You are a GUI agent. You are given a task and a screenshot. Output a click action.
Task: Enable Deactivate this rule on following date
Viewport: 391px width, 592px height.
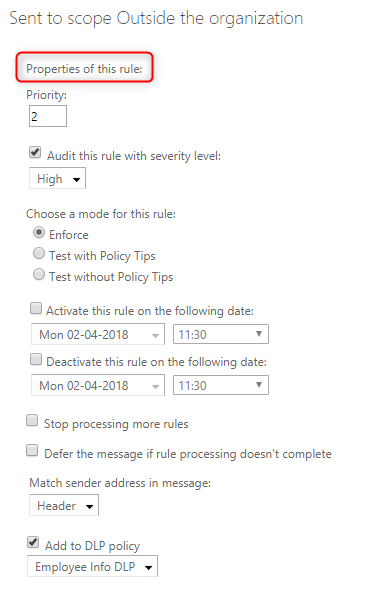coord(36,359)
